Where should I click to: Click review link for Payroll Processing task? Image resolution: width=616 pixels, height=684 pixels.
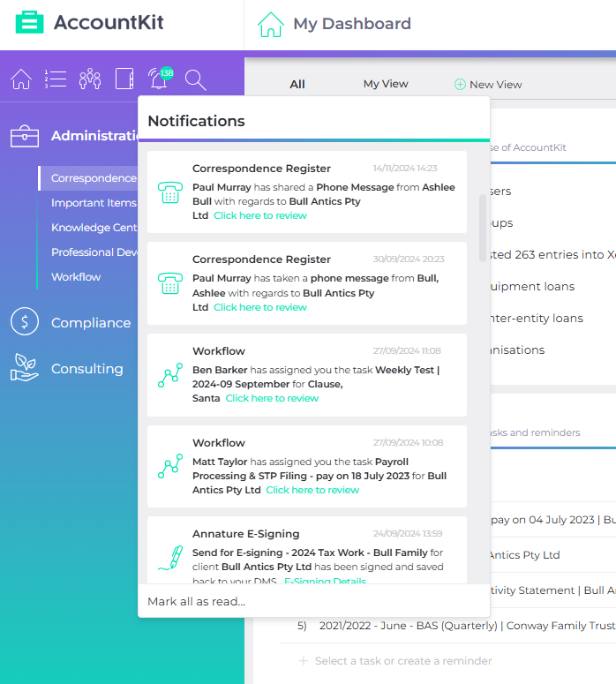point(312,490)
